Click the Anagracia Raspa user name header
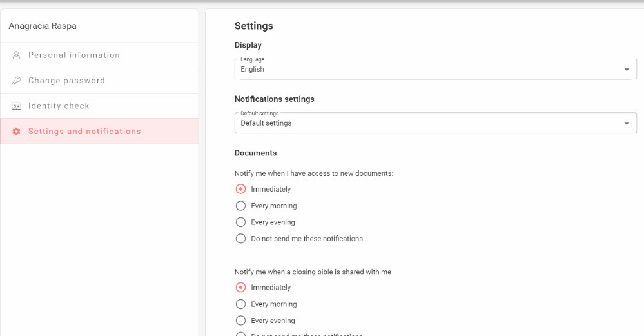This screenshot has width=644, height=336. [x=43, y=26]
